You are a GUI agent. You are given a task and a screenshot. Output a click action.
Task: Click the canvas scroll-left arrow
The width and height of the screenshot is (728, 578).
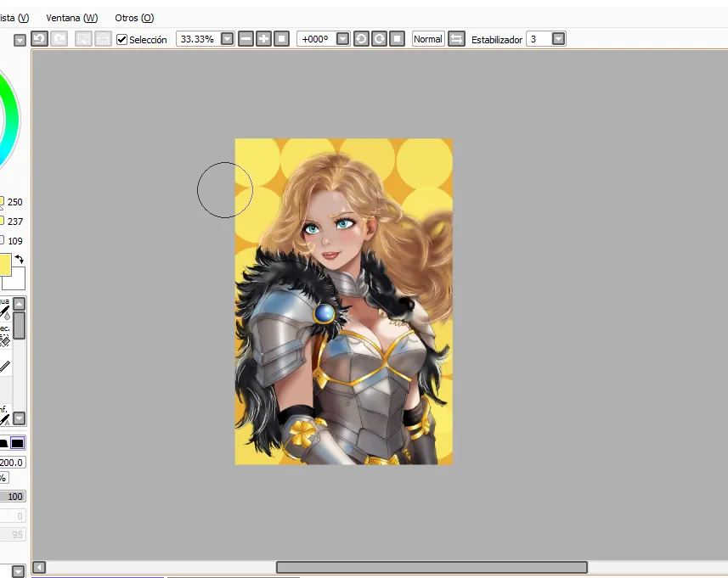point(39,567)
